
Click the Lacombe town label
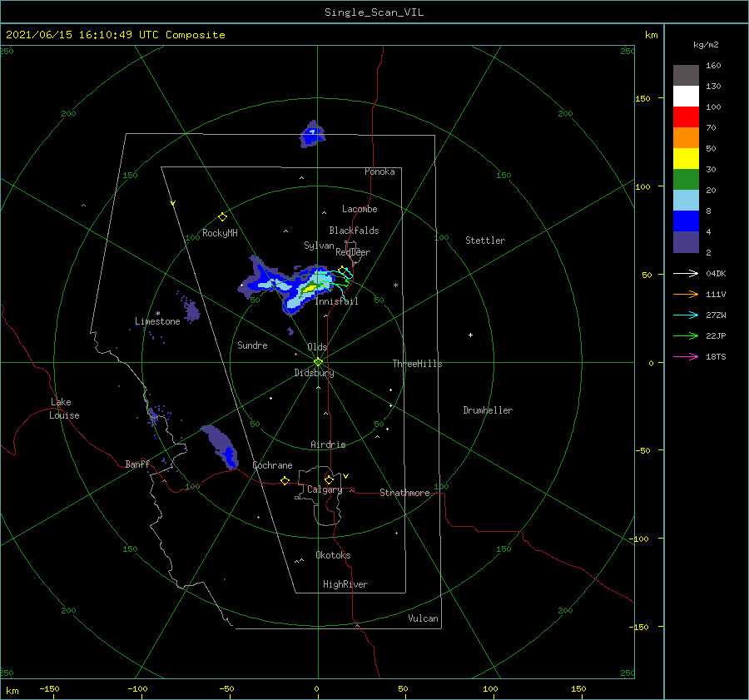coord(360,209)
